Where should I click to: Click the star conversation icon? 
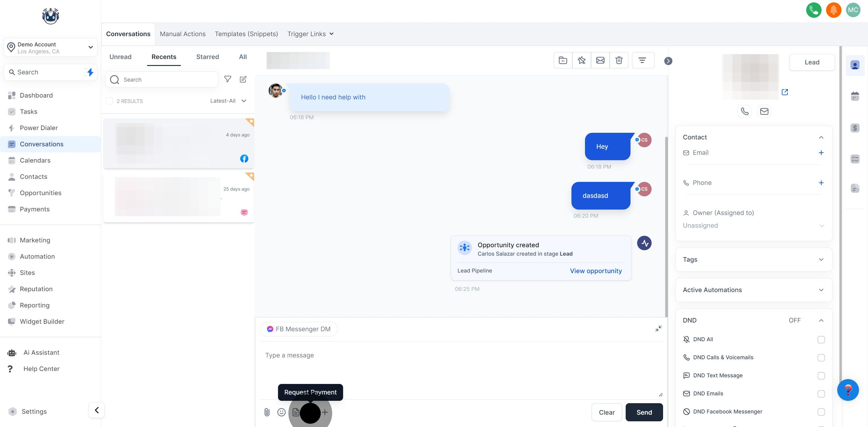(581, 60)
